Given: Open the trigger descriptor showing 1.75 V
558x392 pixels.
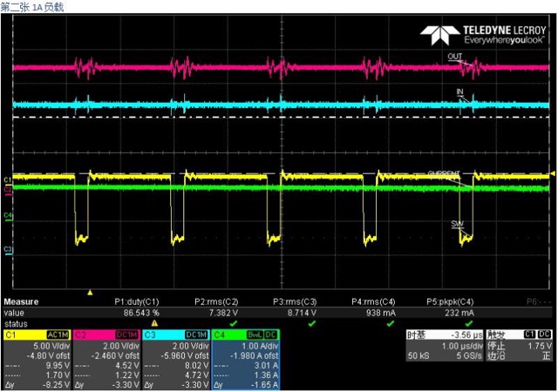Looking at the screenshot, I should coord(520,346).
